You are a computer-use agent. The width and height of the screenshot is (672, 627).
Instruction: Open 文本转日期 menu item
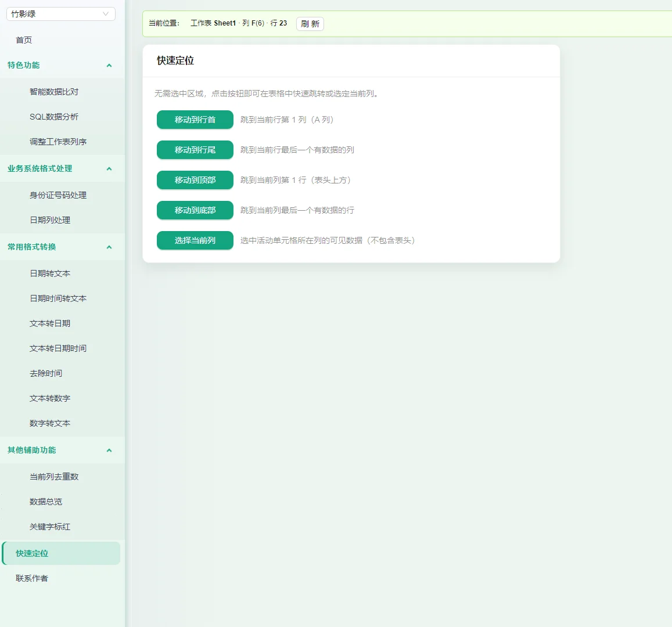50,323
